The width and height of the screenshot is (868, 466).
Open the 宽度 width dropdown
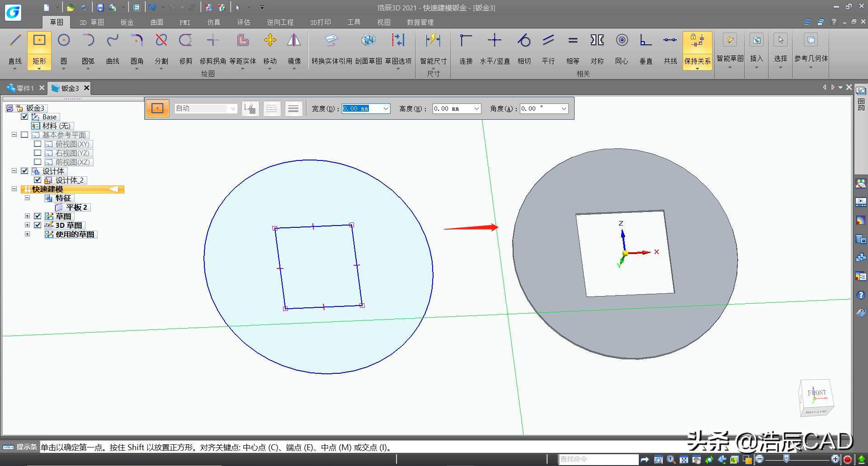click(x=386, y=108)
